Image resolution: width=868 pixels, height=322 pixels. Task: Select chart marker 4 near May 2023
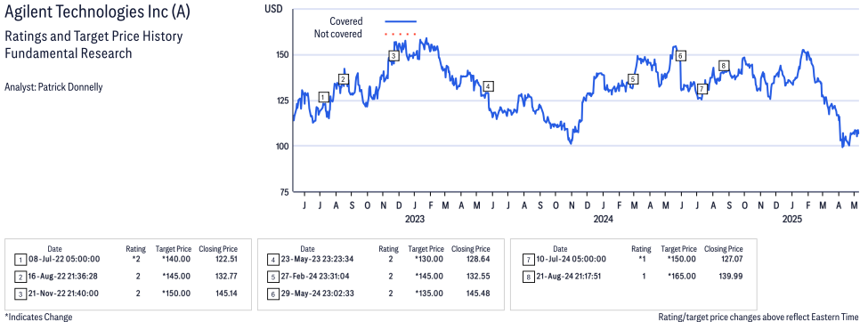pyautogui.click(x=488, y=86)
